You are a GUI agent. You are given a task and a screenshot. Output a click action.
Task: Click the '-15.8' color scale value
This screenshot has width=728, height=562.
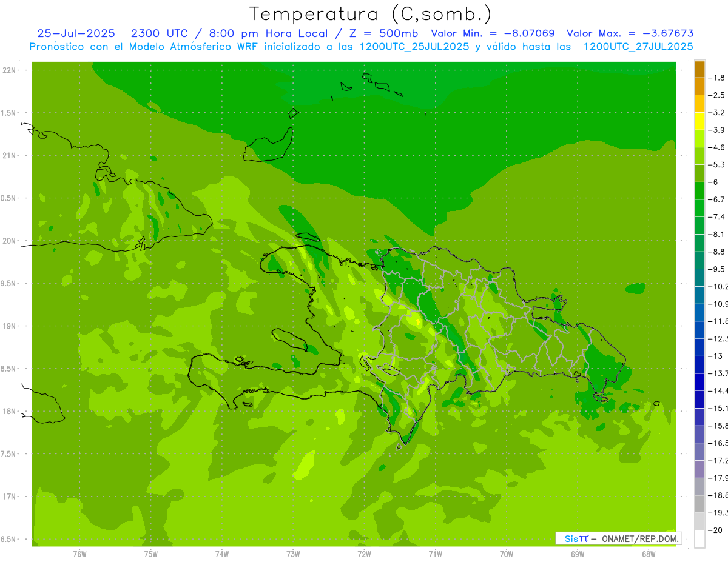pyautogui.click(x=718, y=426)
